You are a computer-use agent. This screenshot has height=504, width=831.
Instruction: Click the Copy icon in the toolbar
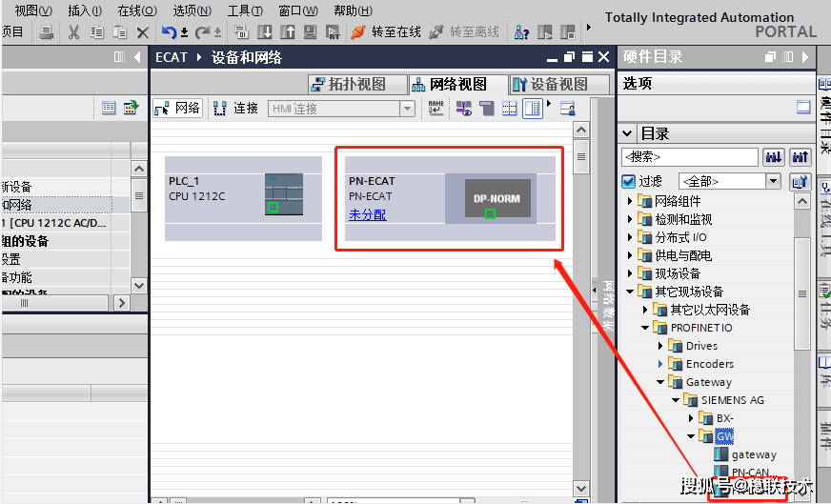pos(96,32)
